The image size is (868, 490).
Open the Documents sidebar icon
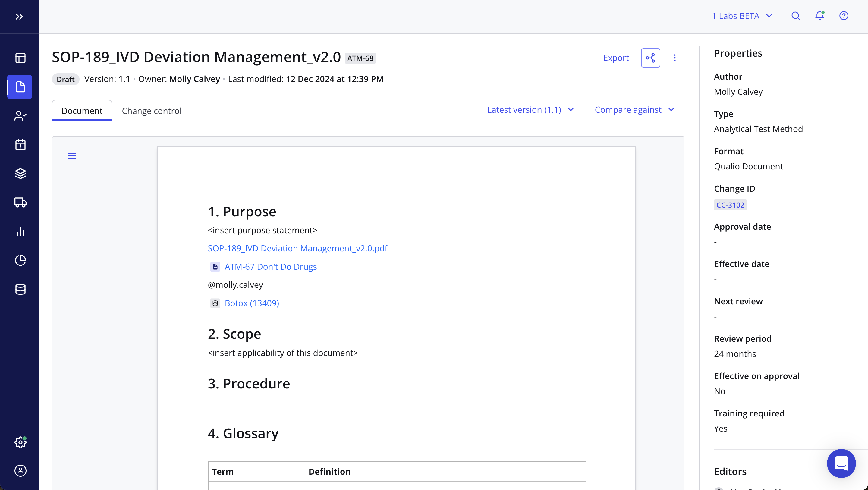coord(20,87)
